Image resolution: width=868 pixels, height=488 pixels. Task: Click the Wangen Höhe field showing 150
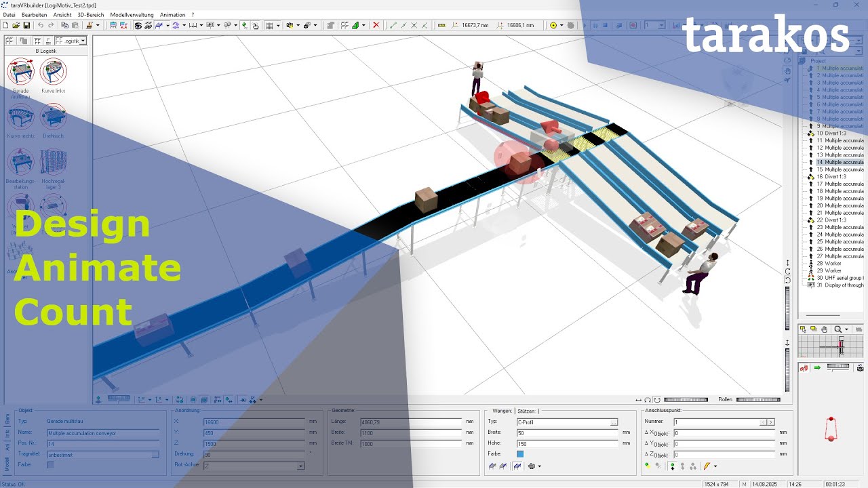point(568,443)
